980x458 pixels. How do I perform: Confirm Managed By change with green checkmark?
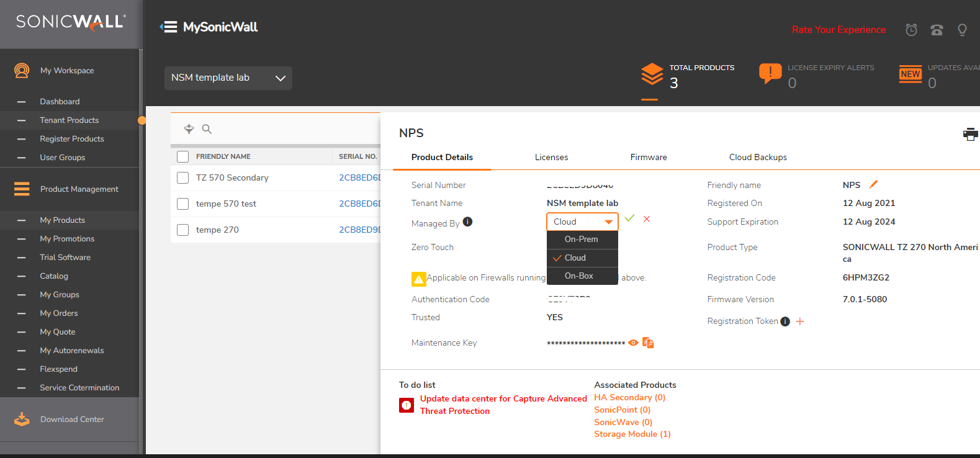[629, 218]
